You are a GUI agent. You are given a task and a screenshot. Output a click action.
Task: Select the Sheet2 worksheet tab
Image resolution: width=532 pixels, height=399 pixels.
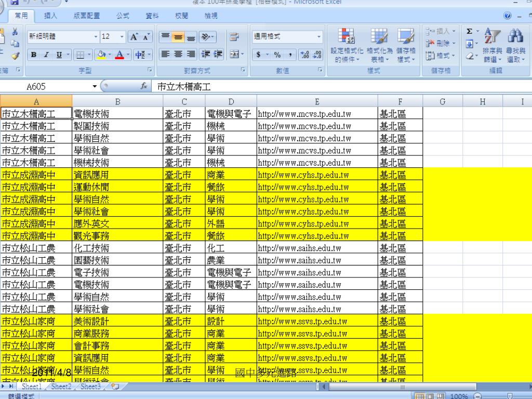61,387
